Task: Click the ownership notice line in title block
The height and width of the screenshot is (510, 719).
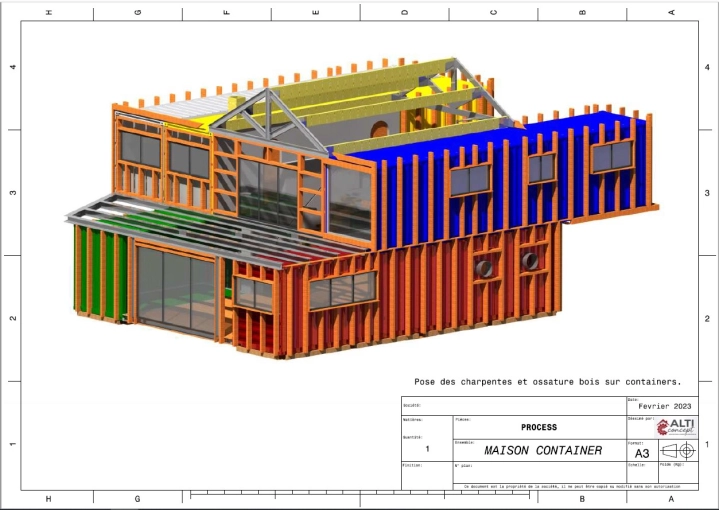Action: (572, 487)
